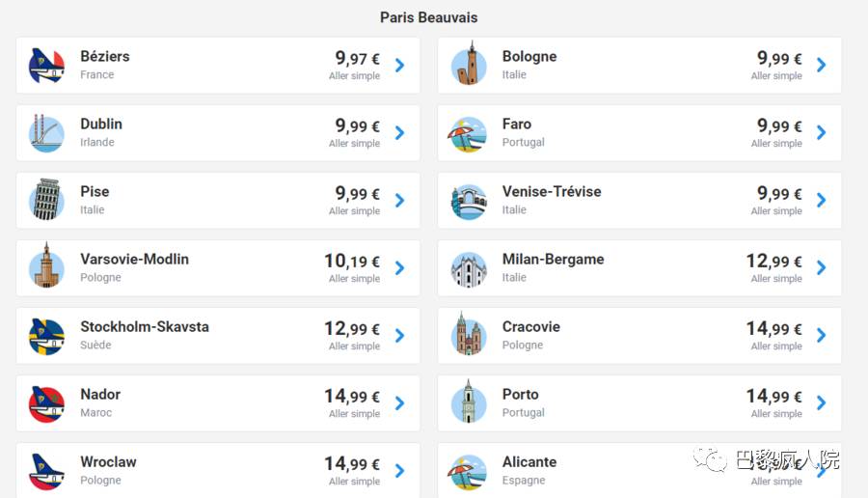This screenshot has width=868, height=498.
Task: Click the chevron next to Porto
Action: 822,403
